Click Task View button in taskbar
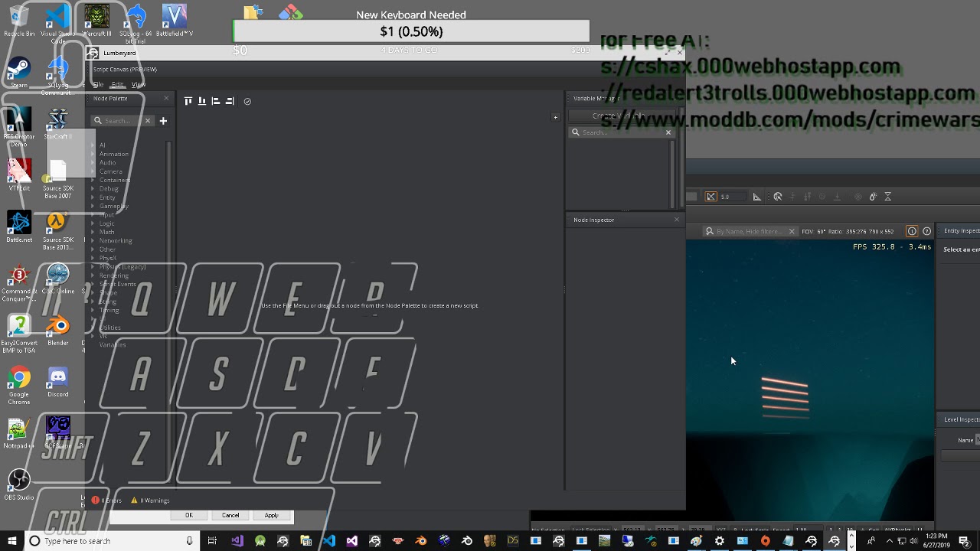 (212, 541)
